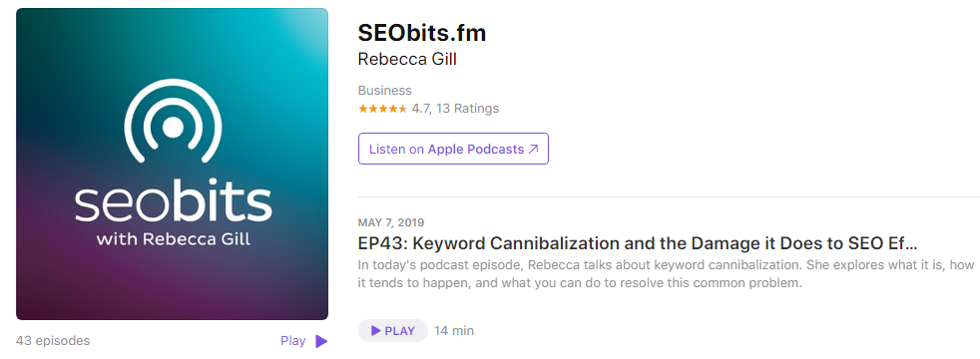The height and width of the screenshot is (359, 980).
Task: Open the EP43 Keyword Cannibalization episode title
Action: tap(638, 243)
